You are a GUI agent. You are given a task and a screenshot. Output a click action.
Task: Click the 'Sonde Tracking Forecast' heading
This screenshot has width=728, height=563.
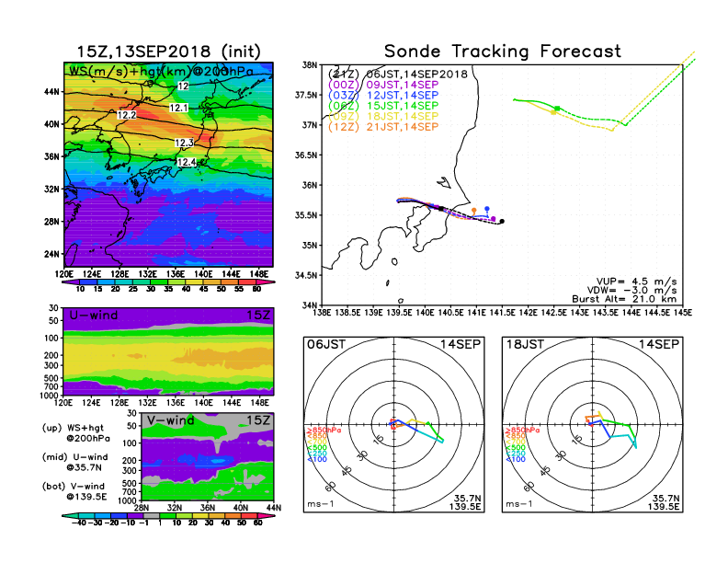(x=503, y=52)
